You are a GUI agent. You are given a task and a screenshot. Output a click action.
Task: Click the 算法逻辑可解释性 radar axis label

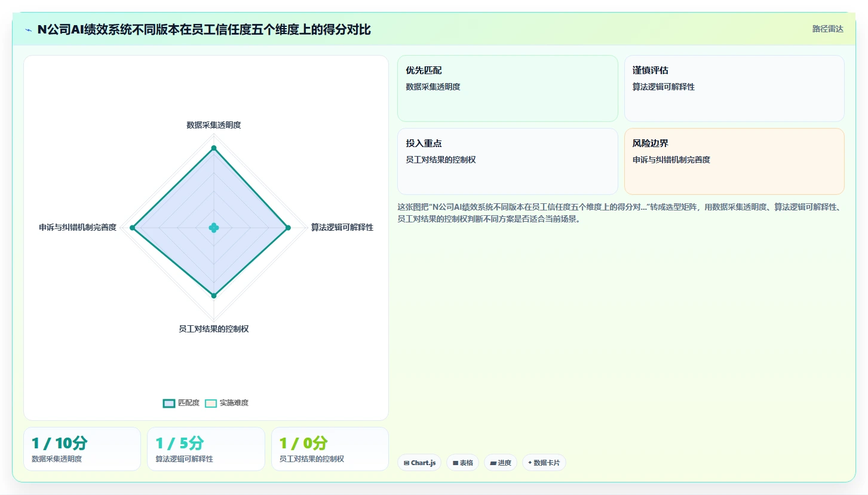[x=342, y=227]
